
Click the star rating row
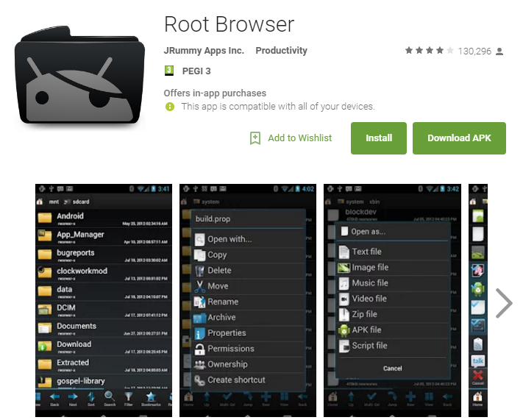(x=430, y=51)
